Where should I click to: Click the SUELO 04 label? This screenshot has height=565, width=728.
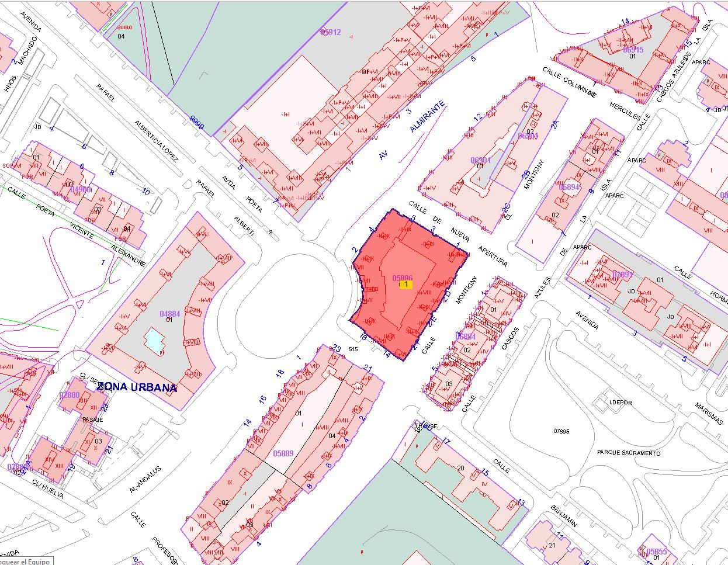tap(124, 32)
